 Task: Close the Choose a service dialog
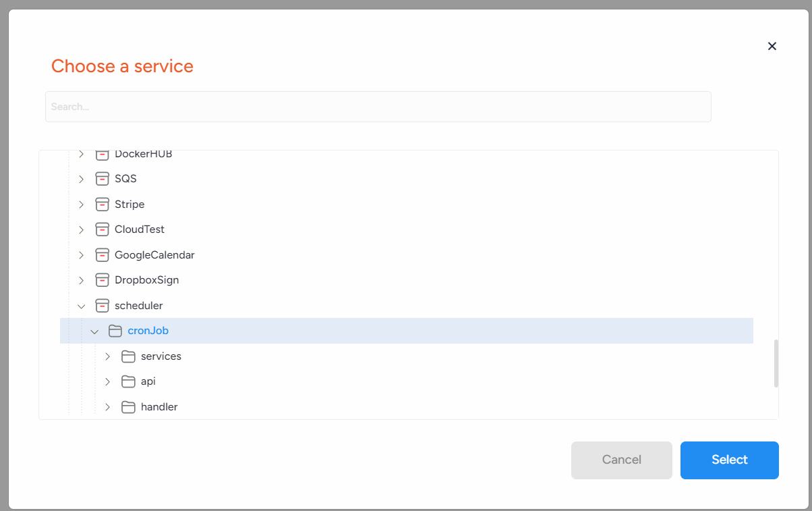(772, 46)
